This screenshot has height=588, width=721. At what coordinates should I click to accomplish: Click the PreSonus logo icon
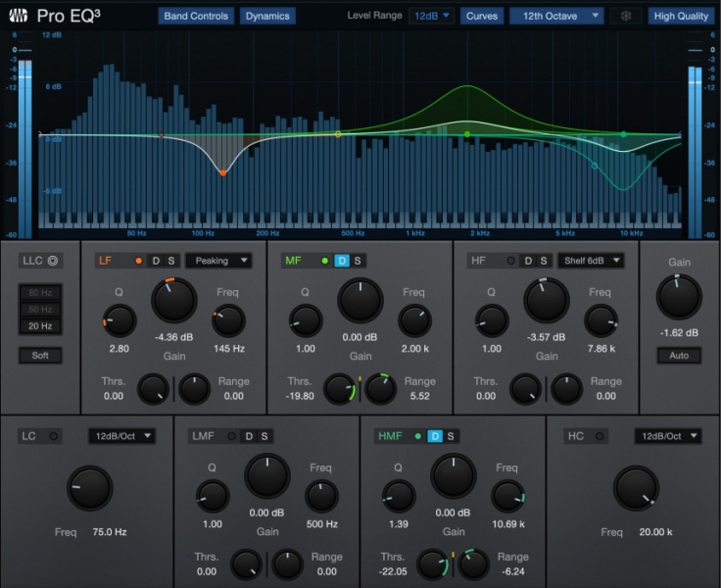point(19,16)
